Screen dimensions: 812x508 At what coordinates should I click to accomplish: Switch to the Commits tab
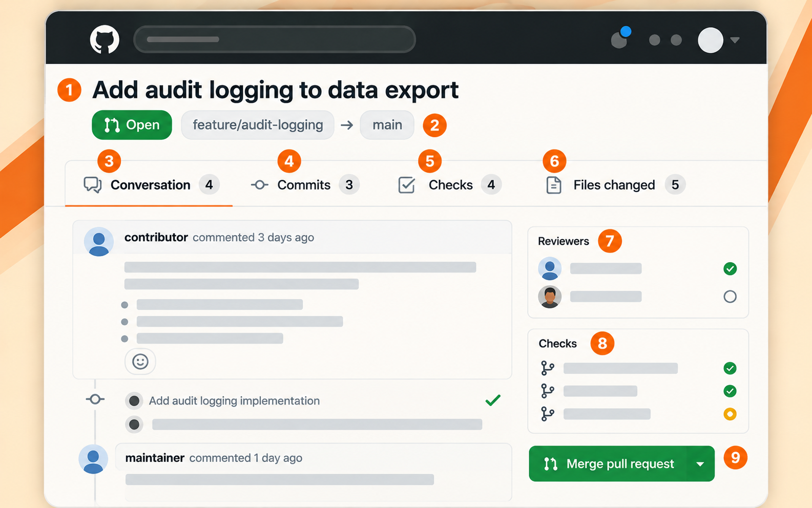[x=305, y=185]
